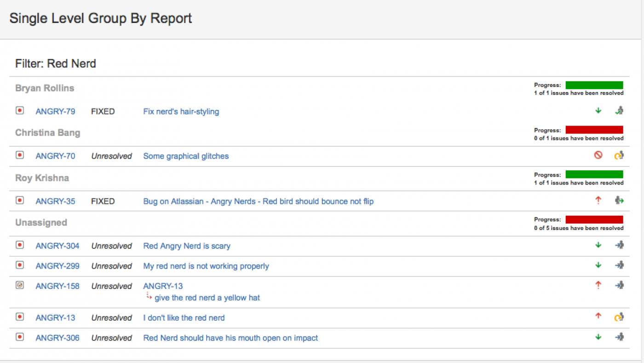The width and height of the screenshot is (644, 363).
Task: Click the status icon in ANGRY-35 row
Action: 619,200
